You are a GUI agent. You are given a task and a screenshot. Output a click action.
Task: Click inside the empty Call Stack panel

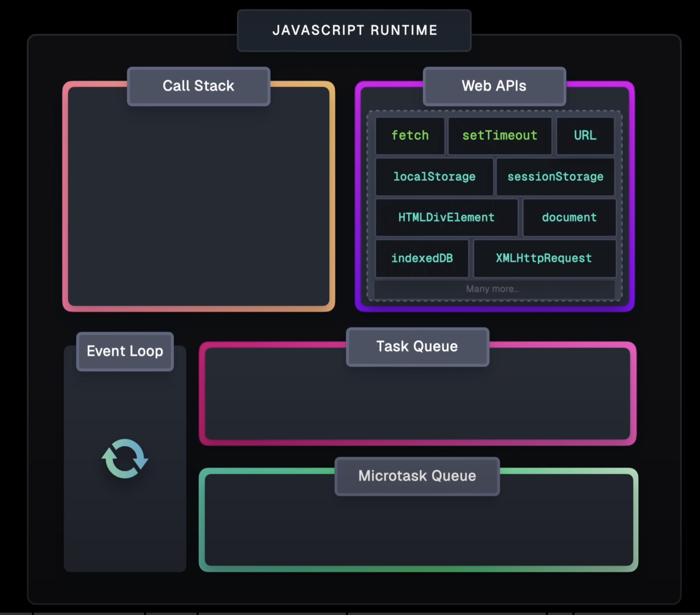pyautogui.click(x=198, y=206)
